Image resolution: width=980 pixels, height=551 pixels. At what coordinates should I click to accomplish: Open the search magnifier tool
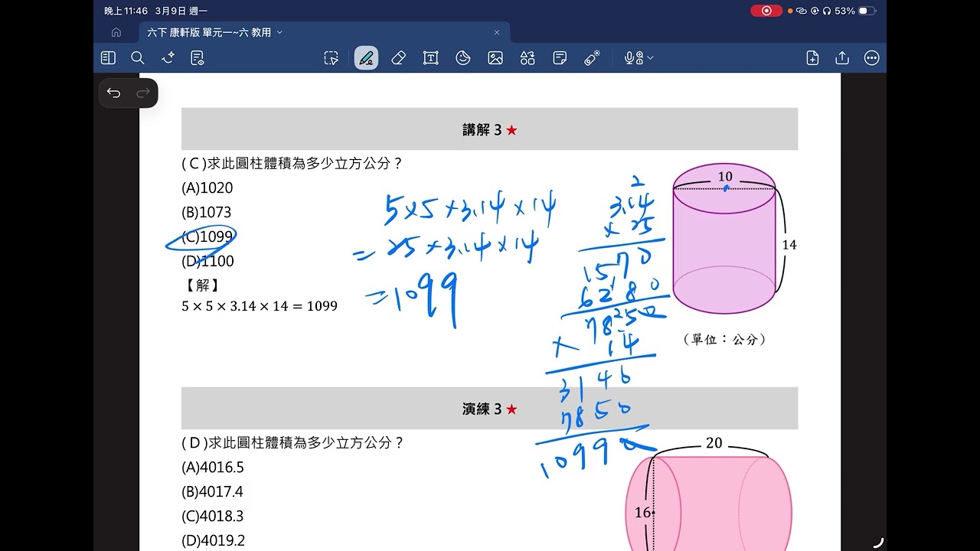138,58
